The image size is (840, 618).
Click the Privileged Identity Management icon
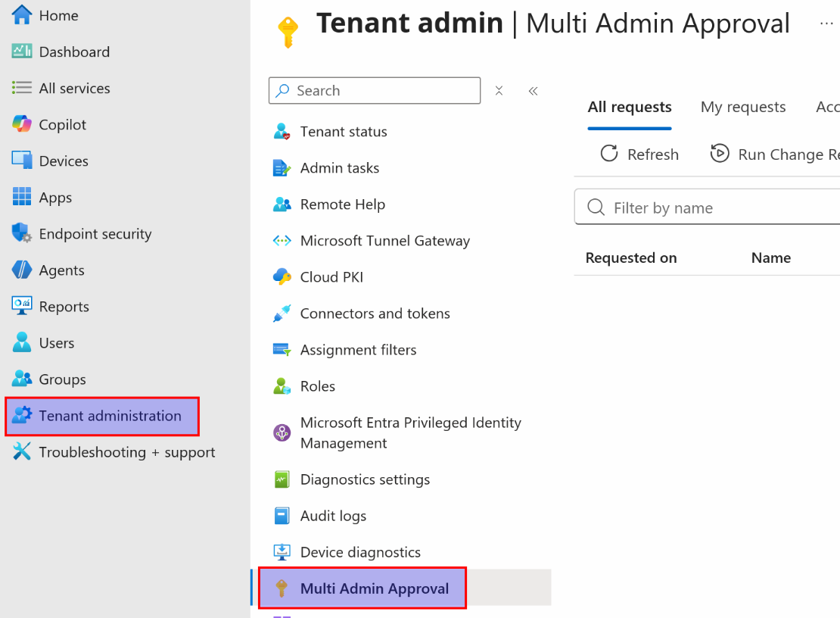tap(282, 432)
